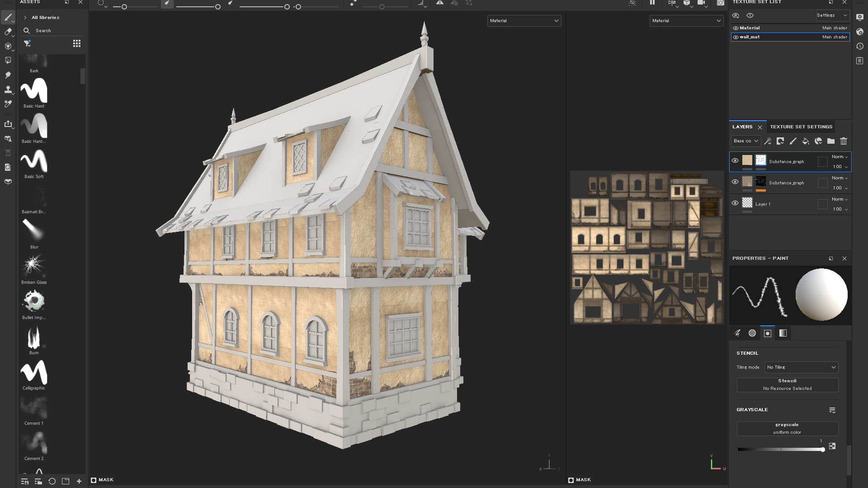The height and width of the screenshot is (488, 868).
Task: Click the resource updater page icon
Action: 8,167
